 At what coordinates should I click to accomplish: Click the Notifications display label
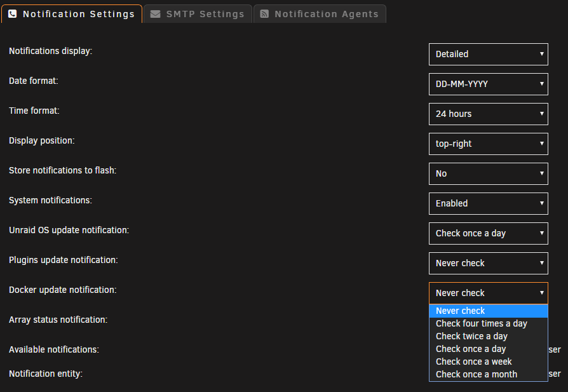51,51
